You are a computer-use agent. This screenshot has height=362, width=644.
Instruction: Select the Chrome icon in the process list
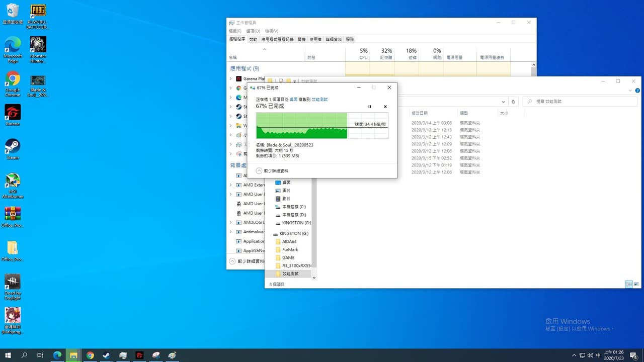[x=238, y=88]
